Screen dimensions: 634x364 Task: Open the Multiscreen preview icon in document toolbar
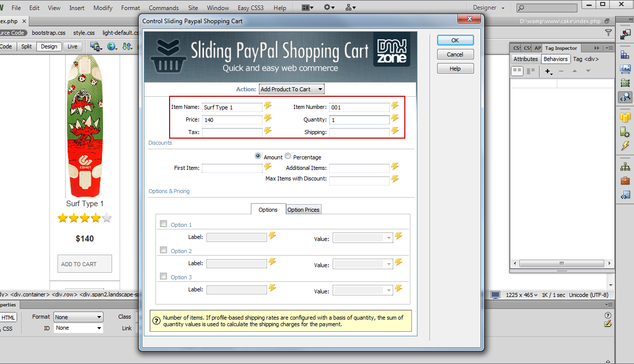(x=96, y=46)
